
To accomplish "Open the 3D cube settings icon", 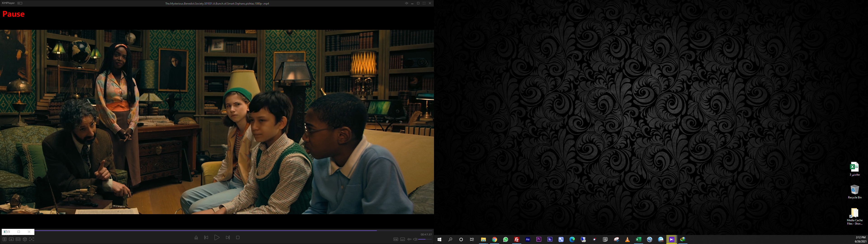I will tap(25, 239).
